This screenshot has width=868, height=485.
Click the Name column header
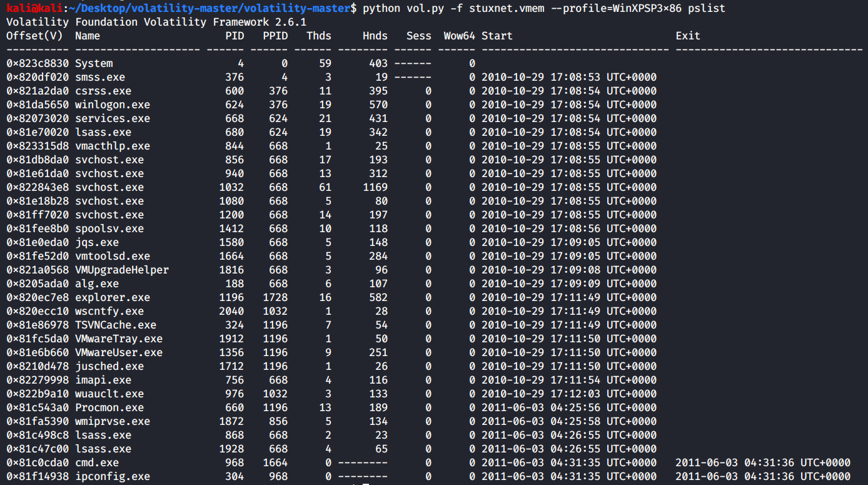[x=88, y=36]
